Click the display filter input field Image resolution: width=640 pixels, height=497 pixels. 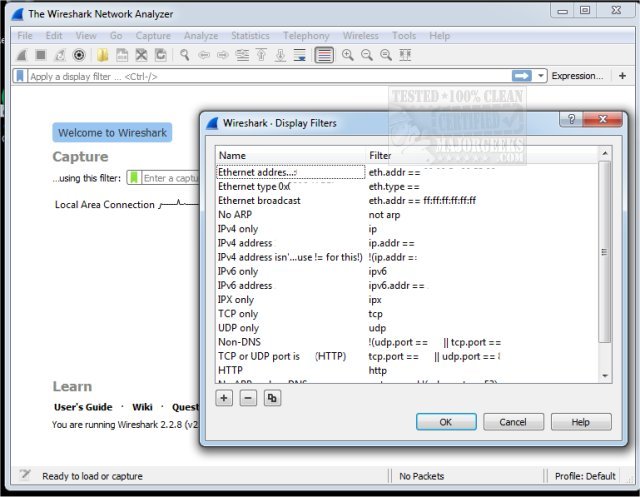pos(269,76)
